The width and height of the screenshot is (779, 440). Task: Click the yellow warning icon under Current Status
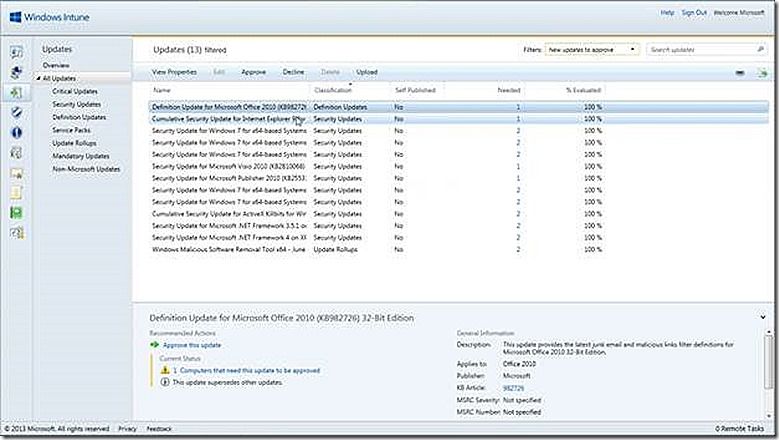tap(165, 370)
